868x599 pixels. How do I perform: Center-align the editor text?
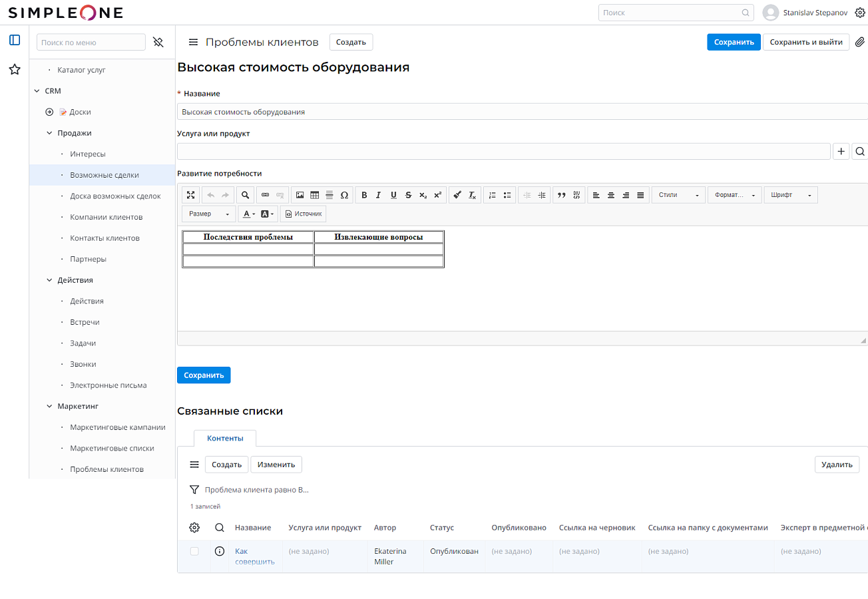[x=611, y=195]
